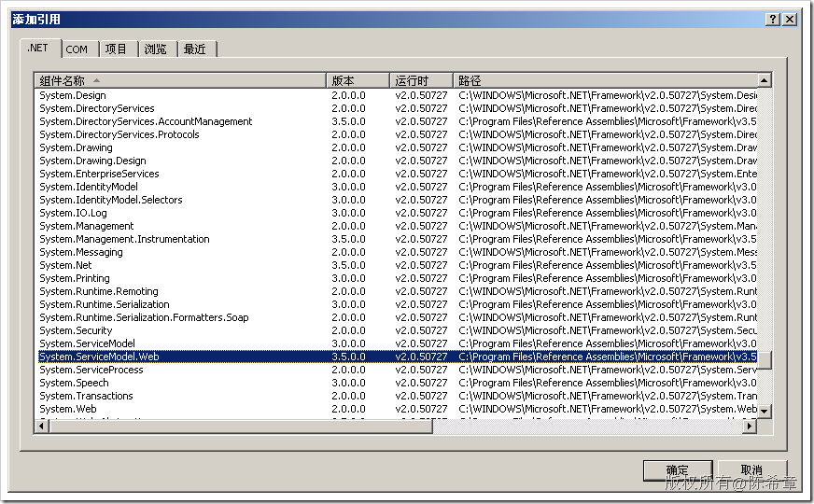The width and height of the screenshot is (814, 504).
Task: Click the help question mark button
Action: 773,20
